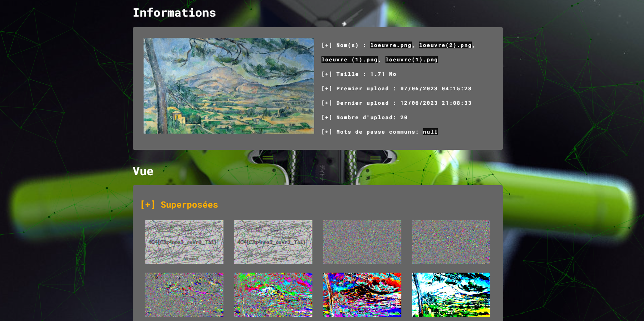Select the loeuvre(1).png tag without a space
644x321 pixels.
tap(411, 60)
